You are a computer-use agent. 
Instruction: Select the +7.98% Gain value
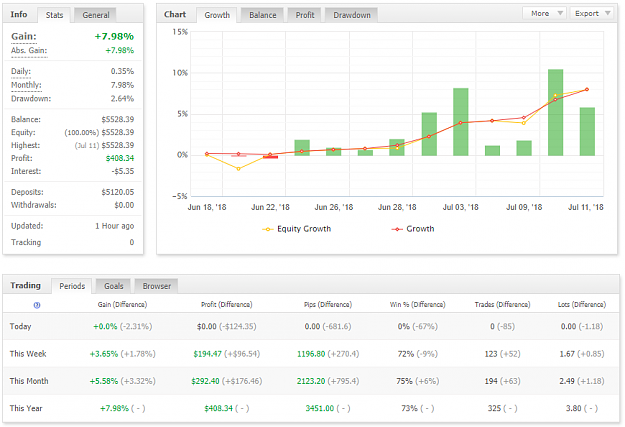(x=114, y=37)
